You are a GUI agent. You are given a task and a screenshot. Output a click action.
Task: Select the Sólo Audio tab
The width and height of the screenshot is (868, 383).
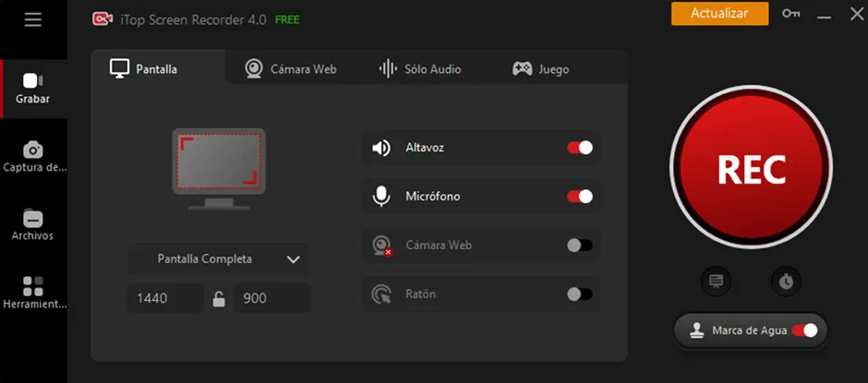(x=420, y=69)
